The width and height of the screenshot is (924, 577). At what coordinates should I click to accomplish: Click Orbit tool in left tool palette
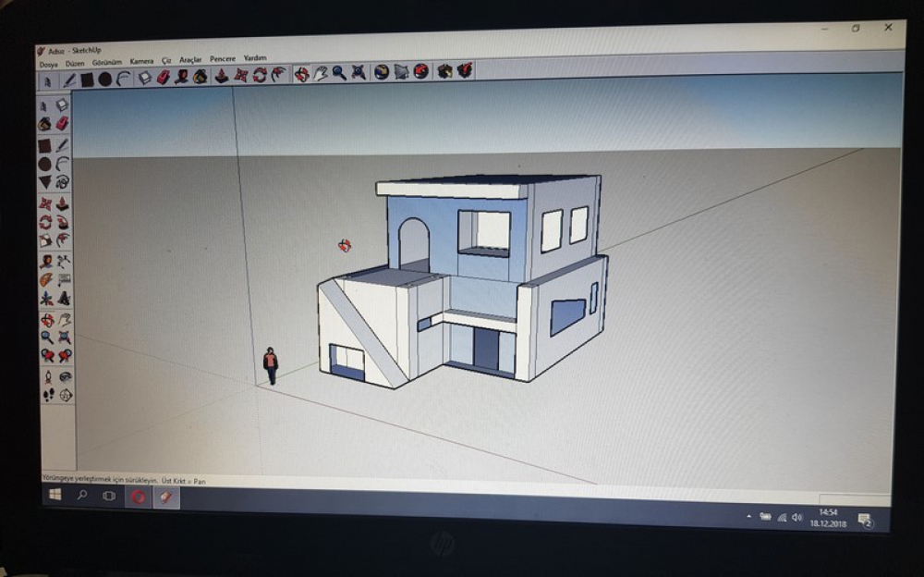coord(47,320)
